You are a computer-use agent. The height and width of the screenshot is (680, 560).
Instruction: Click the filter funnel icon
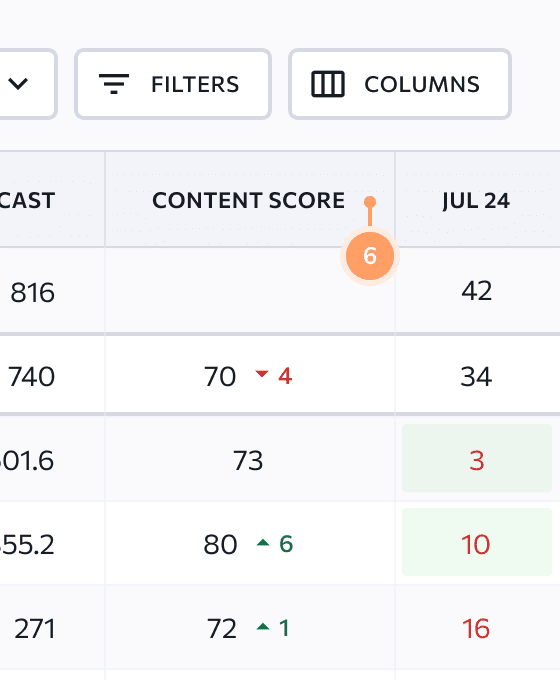[114, 84]
